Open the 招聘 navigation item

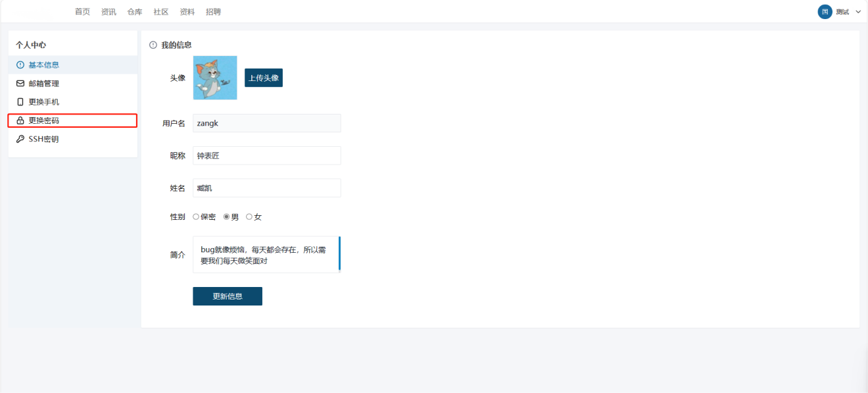pyautogui.click(x=213, y=12)
